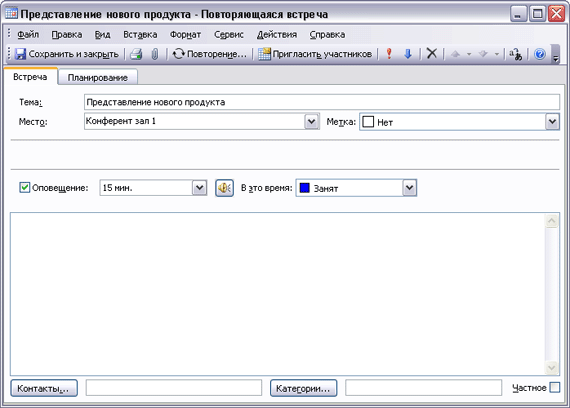The height and width of the screenshot is (408, 570).
Task: Toggle the Оповещение reminder checkbox
Action: [24, 188]
